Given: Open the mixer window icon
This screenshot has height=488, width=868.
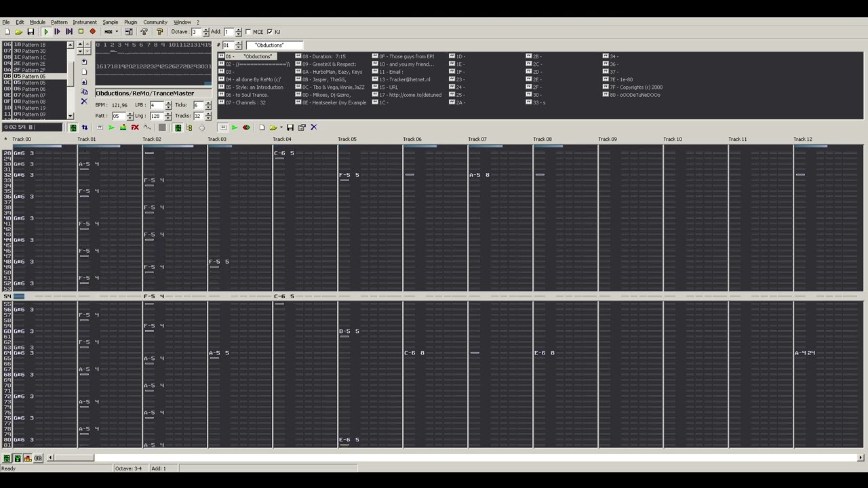Looking at the screenshot, I should click(128, 32).
